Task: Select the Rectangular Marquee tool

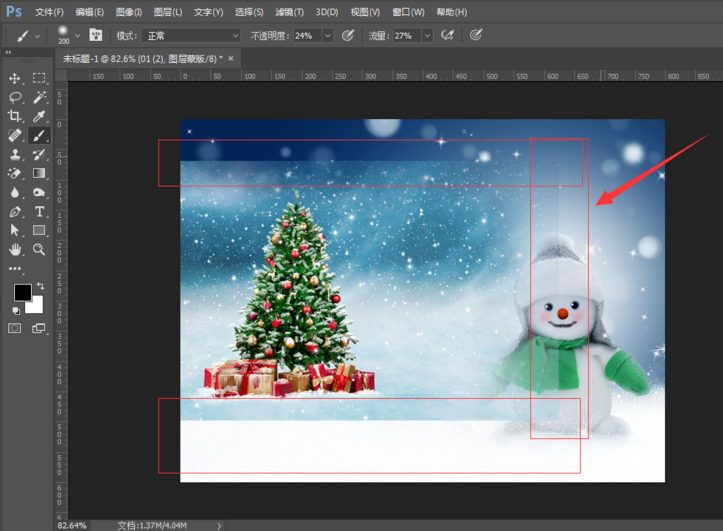Action: point(39,78)
